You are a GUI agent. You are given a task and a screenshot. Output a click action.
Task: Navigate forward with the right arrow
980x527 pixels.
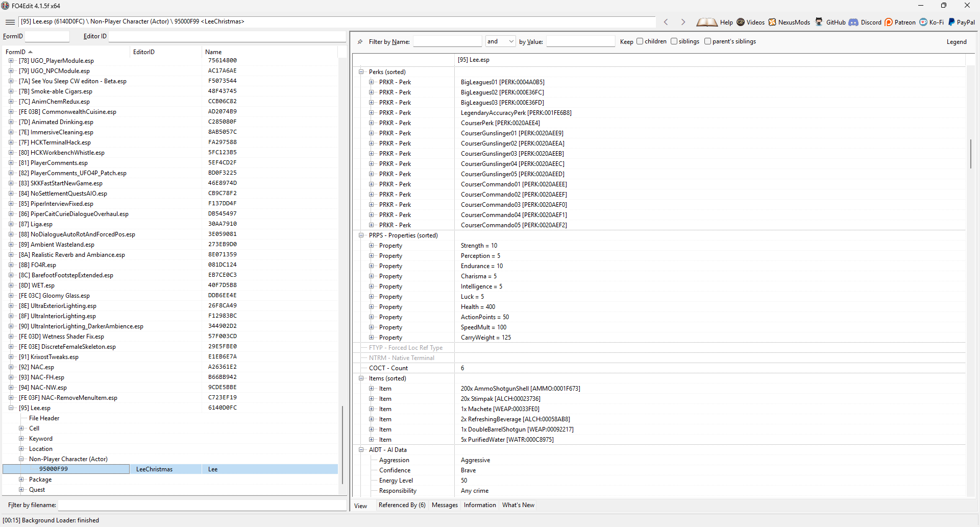pos(683,22)
